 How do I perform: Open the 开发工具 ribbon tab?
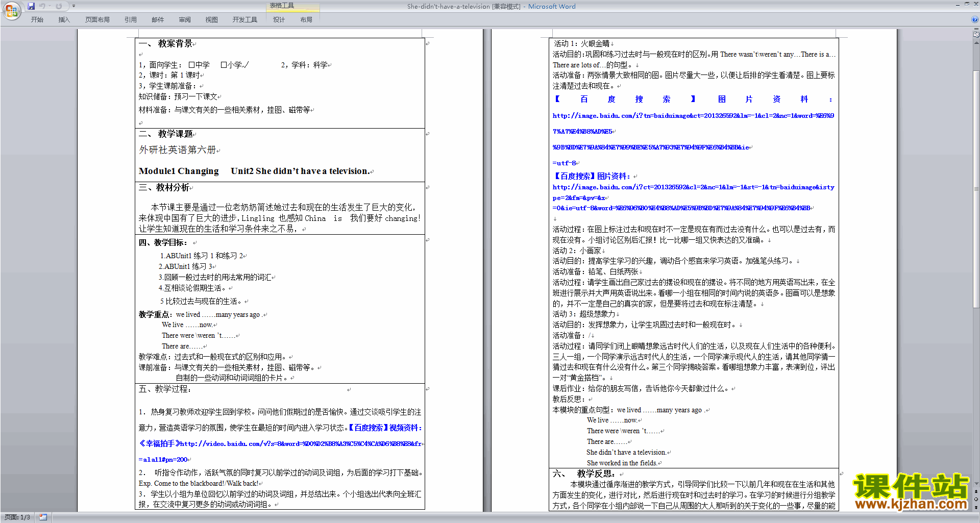(x=245, y=20)
